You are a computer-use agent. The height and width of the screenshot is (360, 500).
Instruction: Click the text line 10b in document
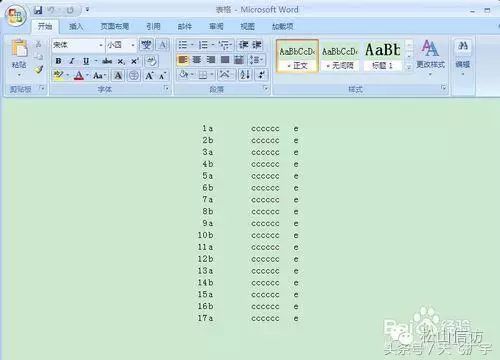pos(205,235)
